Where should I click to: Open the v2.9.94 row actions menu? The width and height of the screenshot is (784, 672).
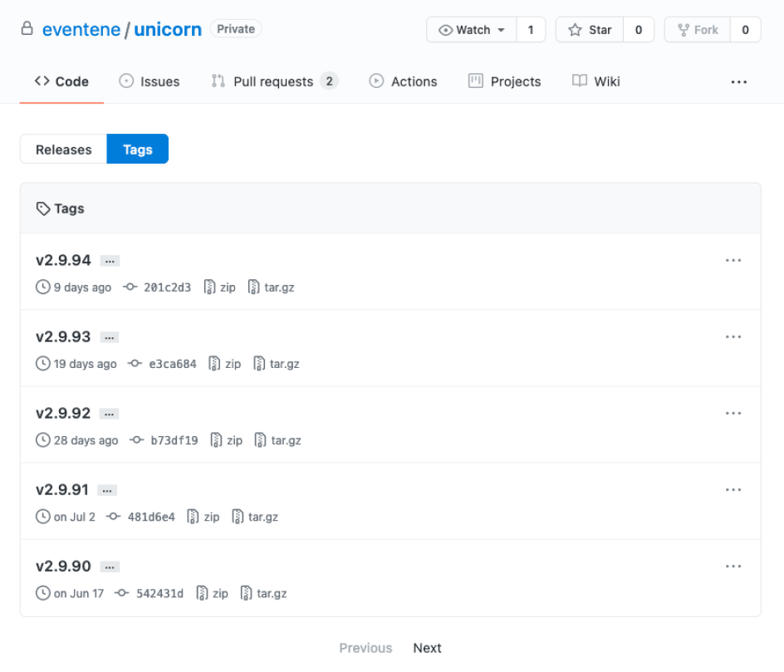733,260
